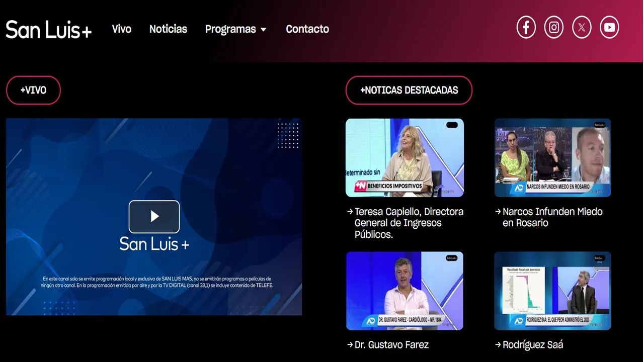Open Narcos Infunden Miedo en Rosario headline
This screenshot has height=362, width=644.
pyautogui.click(x=553, y=217)
